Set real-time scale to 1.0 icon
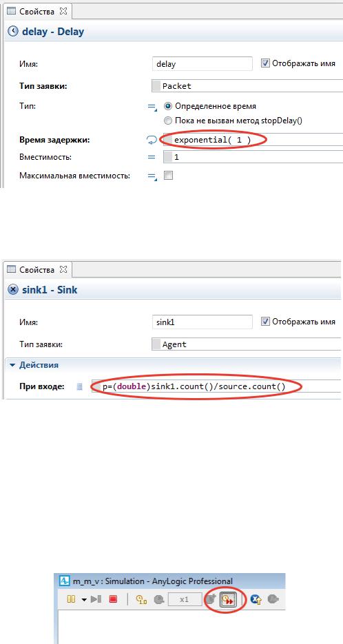The width and height of the screenshot is (343, 644). coord(141,600)
